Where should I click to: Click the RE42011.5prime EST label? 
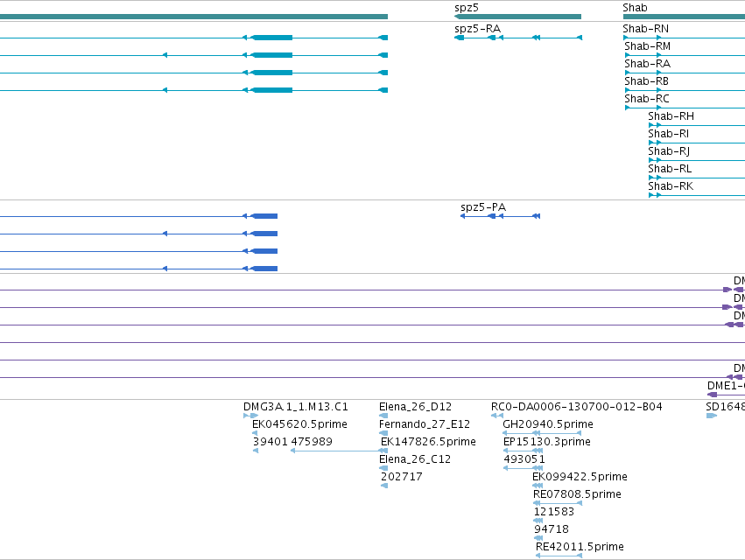tap(580, 547)
